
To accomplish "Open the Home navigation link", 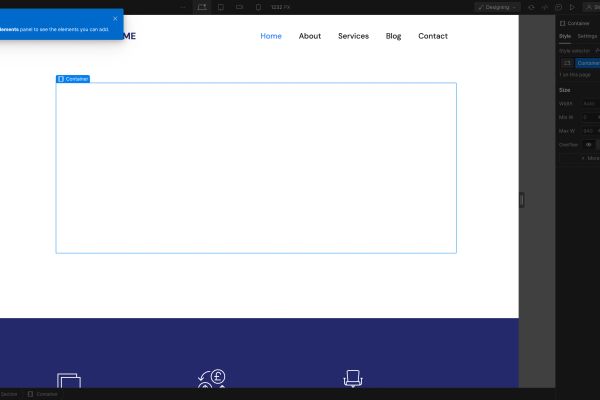I will (x=271, y=36).
